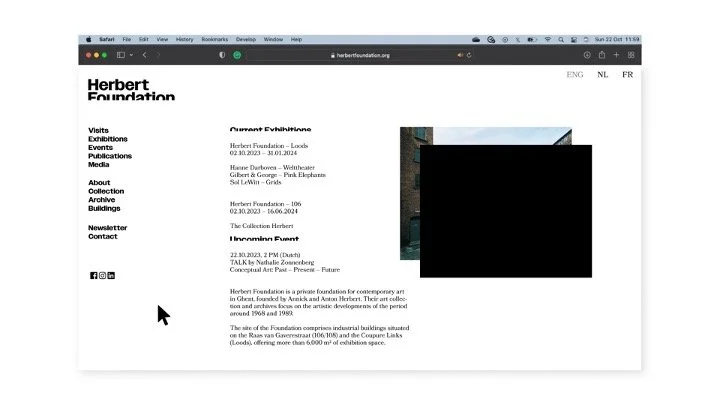Toggle the Safari sidebar button
720x405 pixels.
point(121,55)
